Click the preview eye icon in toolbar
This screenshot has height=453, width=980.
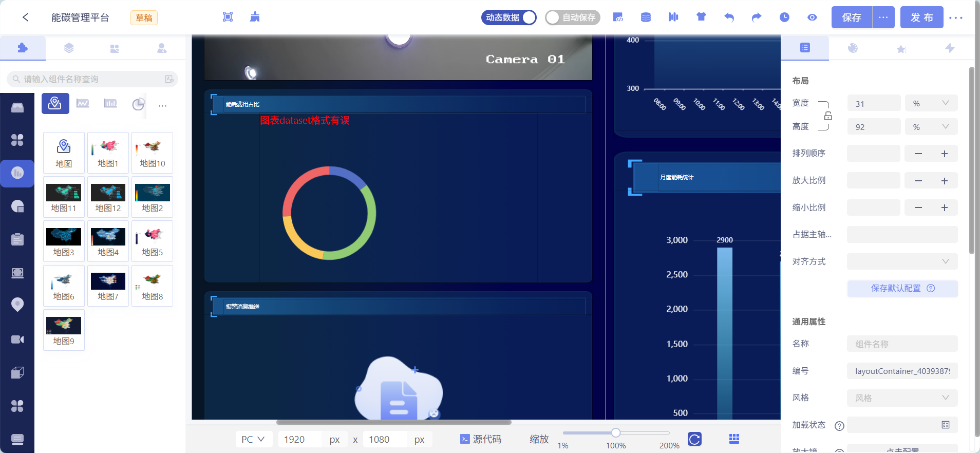[812, 17]
